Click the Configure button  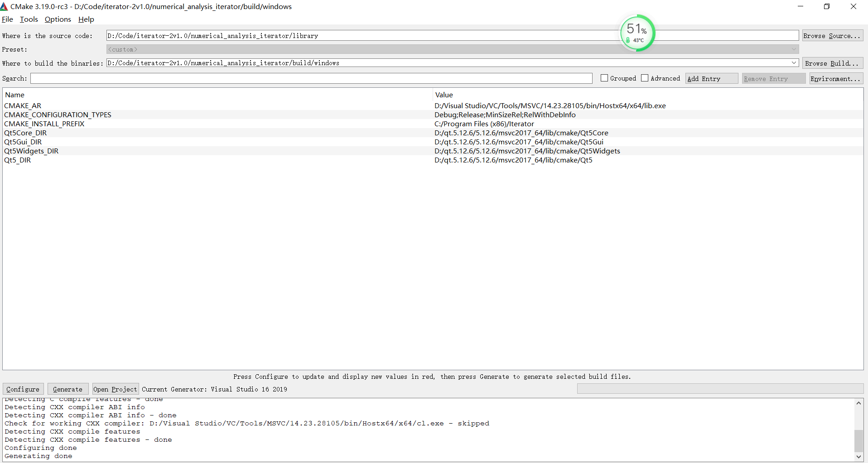click(23, 389)
